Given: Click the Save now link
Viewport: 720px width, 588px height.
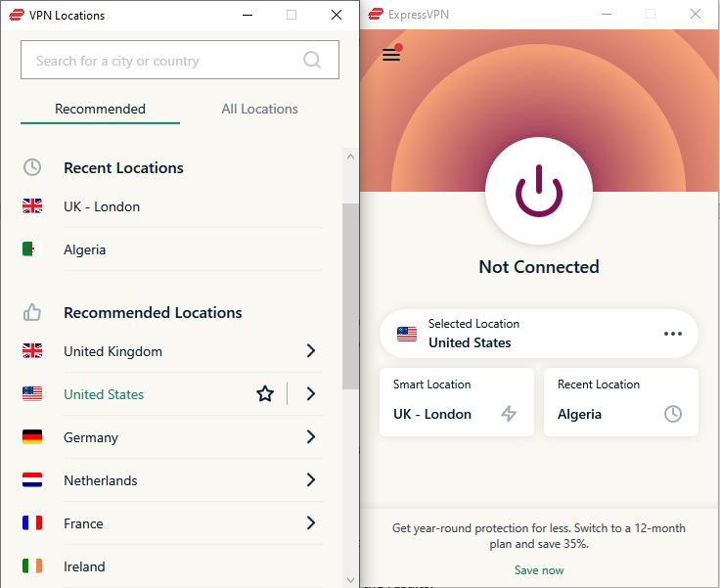Looking at the screenshot, I should click(539, 570).
